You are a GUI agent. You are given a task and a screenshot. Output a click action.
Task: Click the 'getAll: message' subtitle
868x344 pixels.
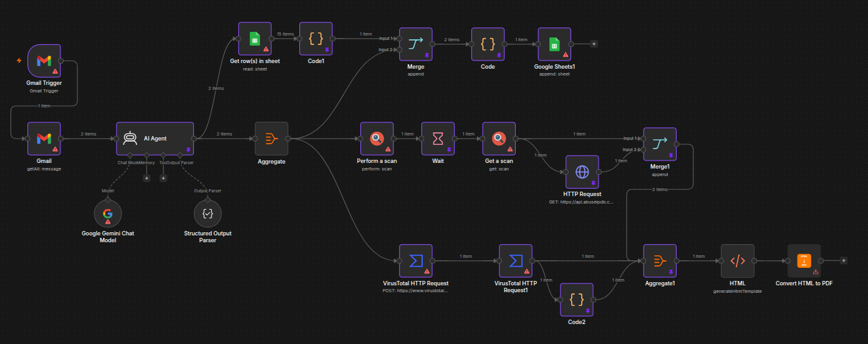[x=44, y=169]
